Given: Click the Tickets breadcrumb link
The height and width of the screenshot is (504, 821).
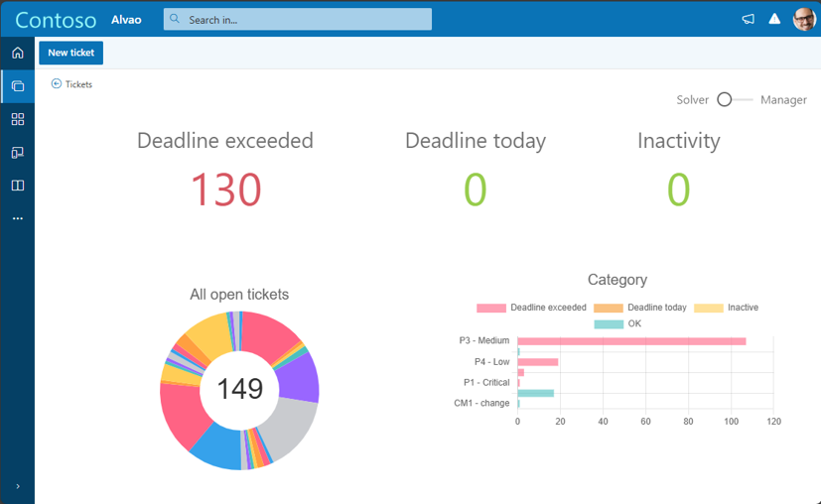Looking at the screenshot, I should [78, 84].
